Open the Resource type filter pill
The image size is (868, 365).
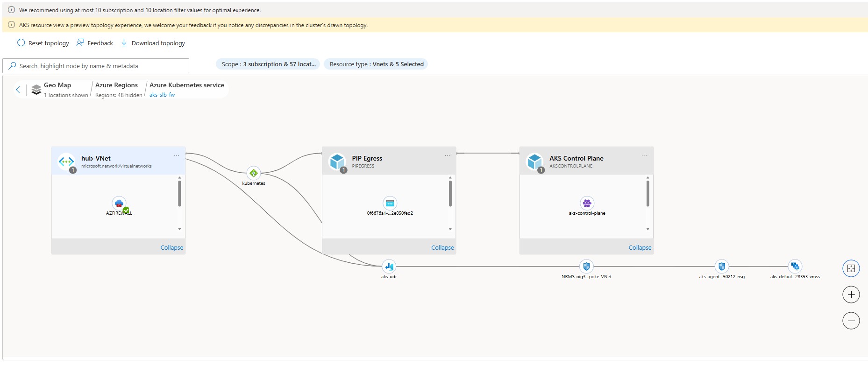pyautogui.click(x=376, y=64)
